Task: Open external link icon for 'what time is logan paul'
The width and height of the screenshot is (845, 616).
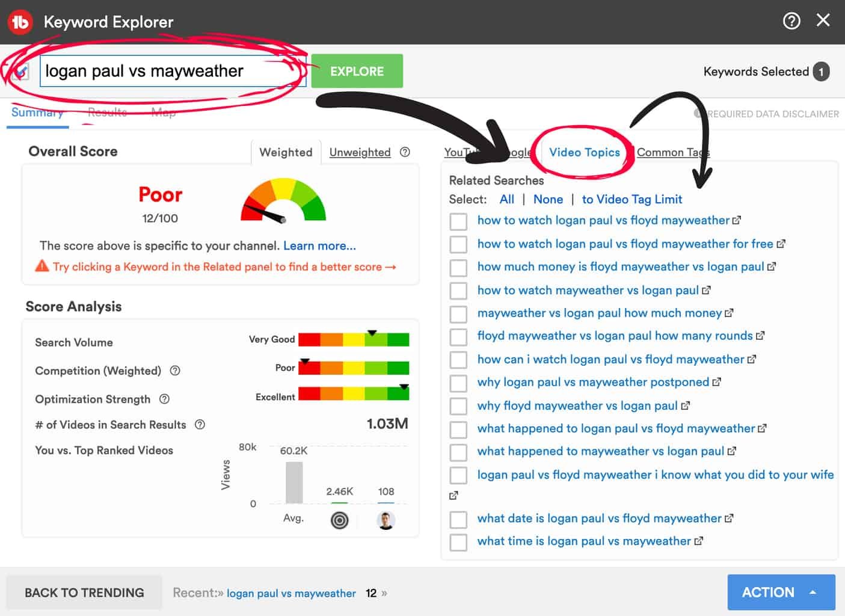Action: pos(698,541)
